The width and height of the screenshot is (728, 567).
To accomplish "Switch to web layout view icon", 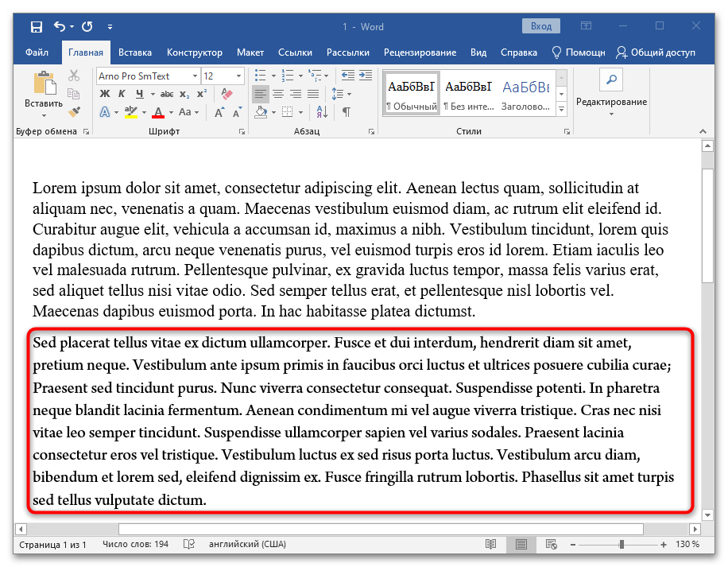I will [551, 544].
